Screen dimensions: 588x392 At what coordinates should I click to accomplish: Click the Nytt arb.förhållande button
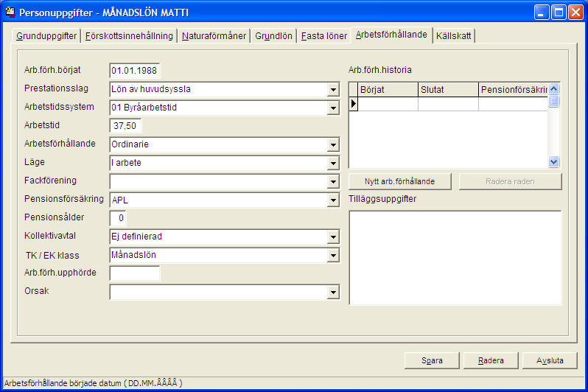[x=400, y=181]
